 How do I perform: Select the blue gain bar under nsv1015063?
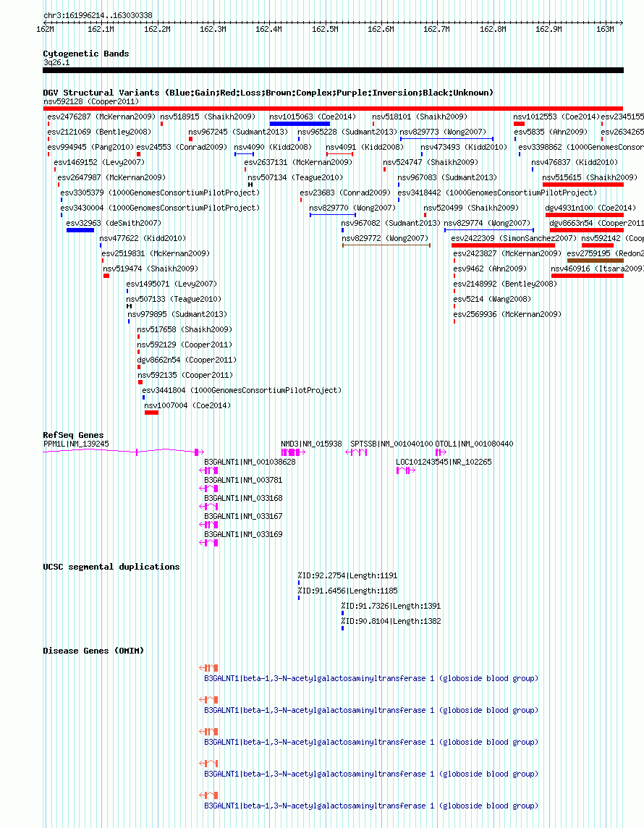coord(300,124)
